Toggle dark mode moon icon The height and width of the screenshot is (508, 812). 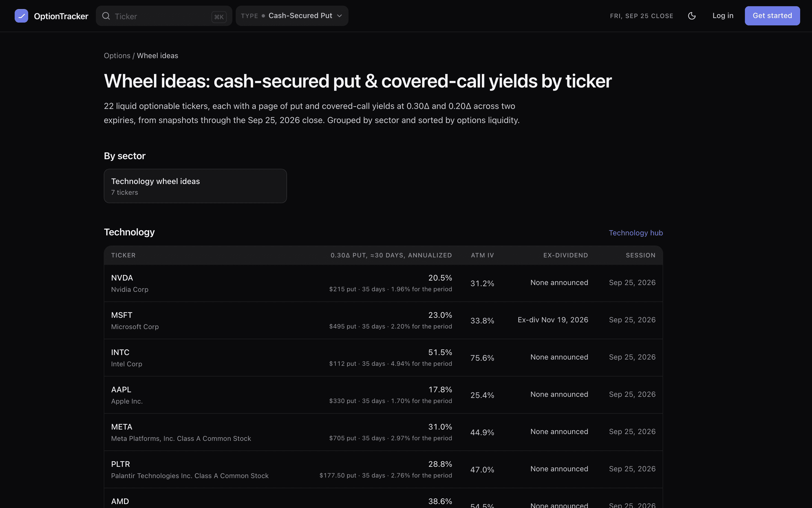pyautogui.click(x=692, y=16)
